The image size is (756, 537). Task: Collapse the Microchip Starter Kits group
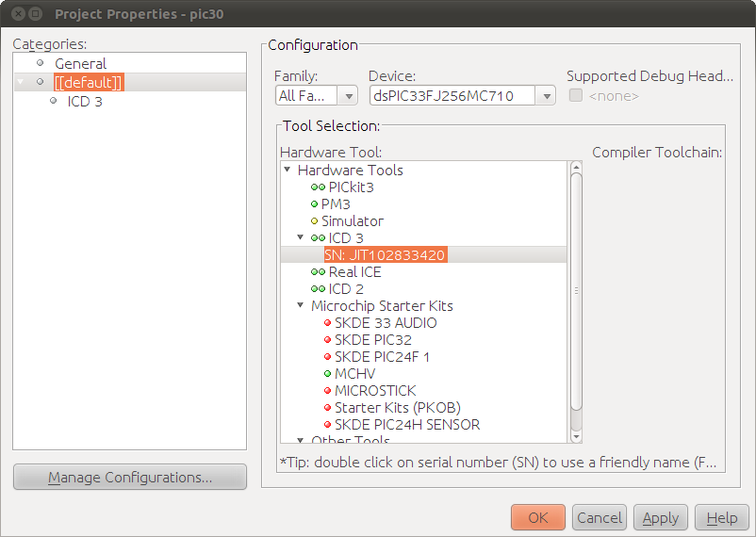tap(301, 305)
